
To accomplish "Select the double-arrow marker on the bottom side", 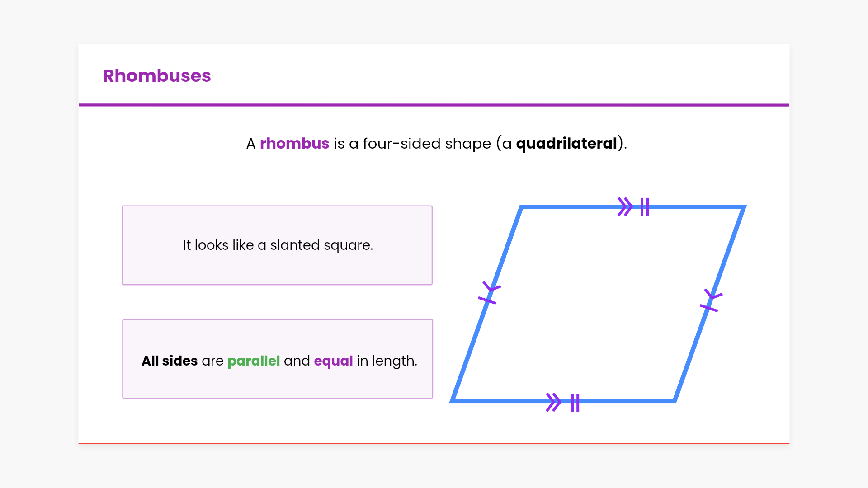I will click(x=553, y=402).
